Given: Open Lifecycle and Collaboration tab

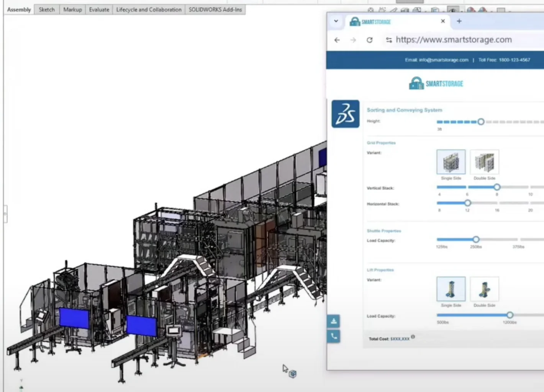Looking at the screenshot, I should point(149,10).
